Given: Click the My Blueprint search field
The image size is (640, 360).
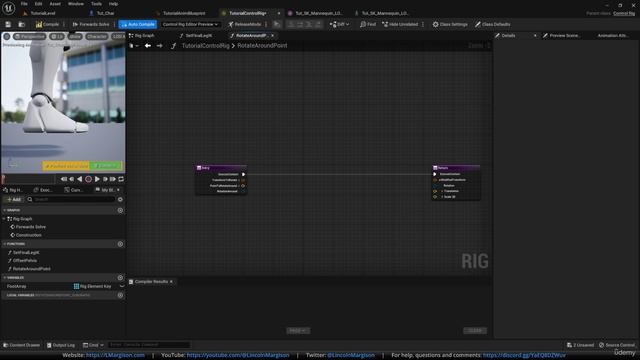Looking at the screenshot, I should click(x=71, y=200).
